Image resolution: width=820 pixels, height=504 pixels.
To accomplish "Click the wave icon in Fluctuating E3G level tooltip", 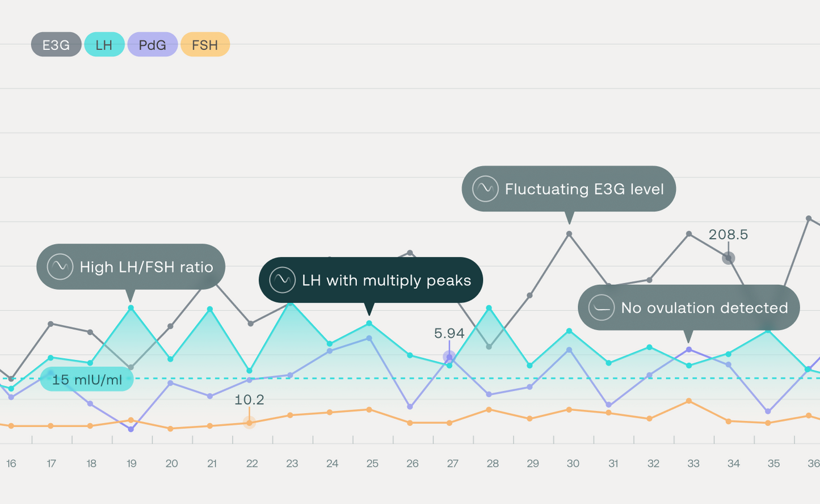I will tap(485, 189).
